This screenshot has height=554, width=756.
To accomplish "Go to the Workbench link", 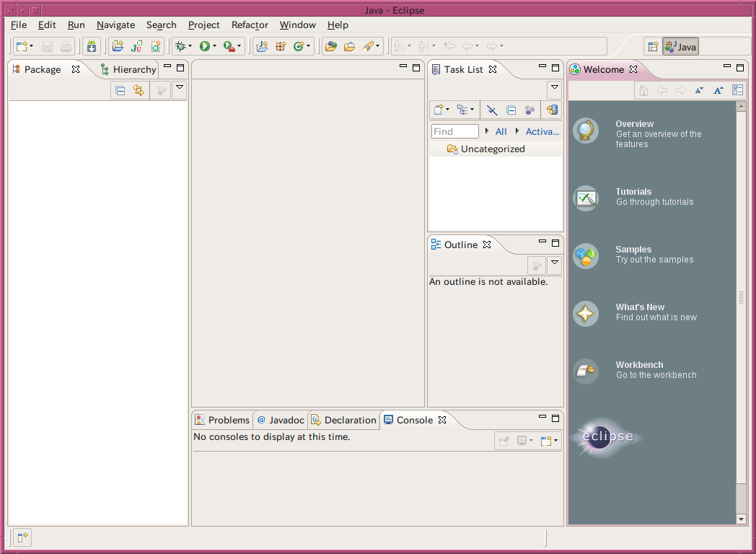I will click(639, 365).
